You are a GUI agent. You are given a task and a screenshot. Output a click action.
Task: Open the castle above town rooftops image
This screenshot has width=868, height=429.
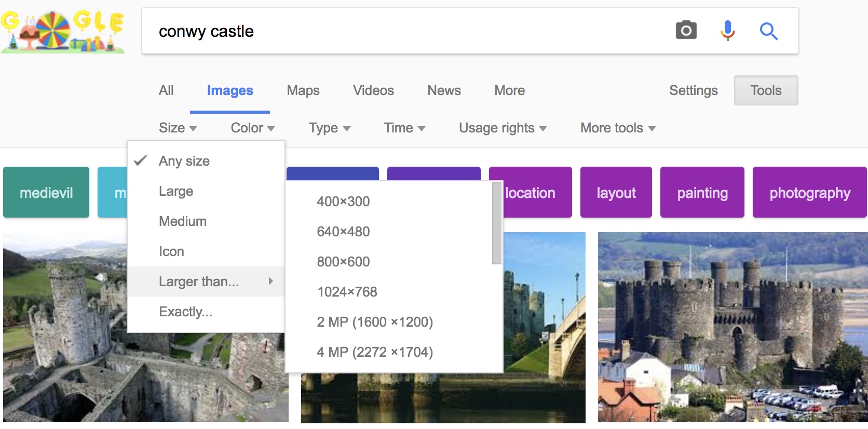(733, 327)
